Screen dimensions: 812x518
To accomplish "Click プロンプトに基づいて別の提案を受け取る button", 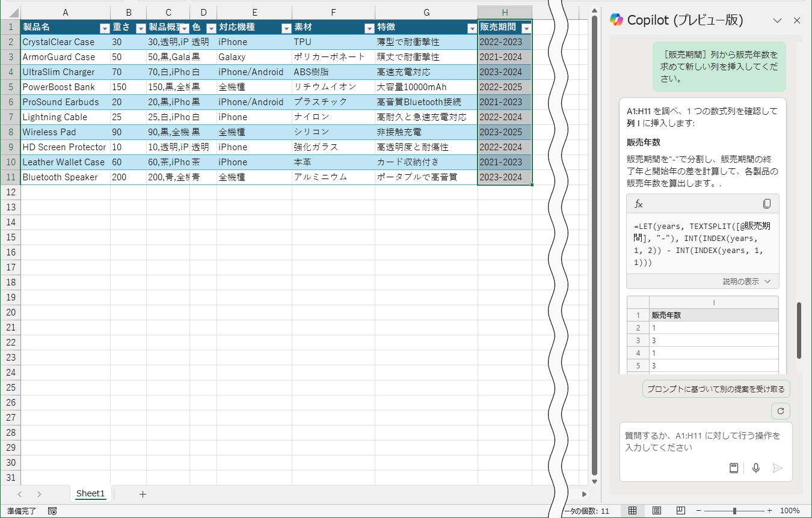I will click(x=716, y=389).
